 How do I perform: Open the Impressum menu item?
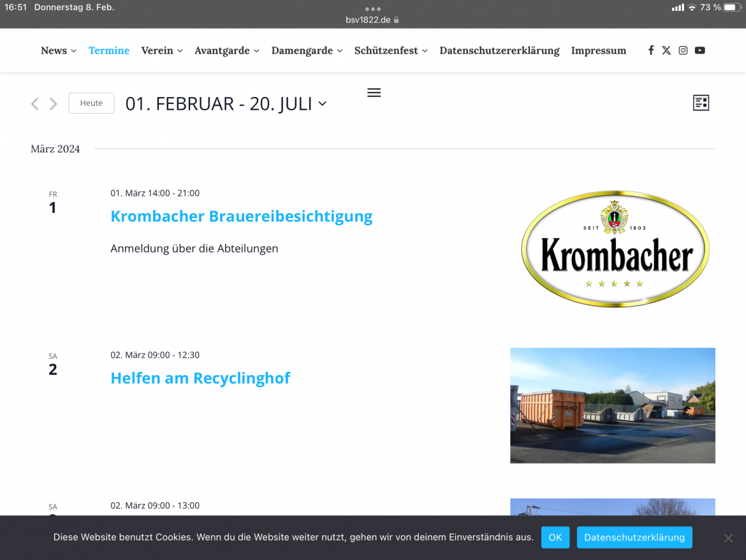pos(598,50)
